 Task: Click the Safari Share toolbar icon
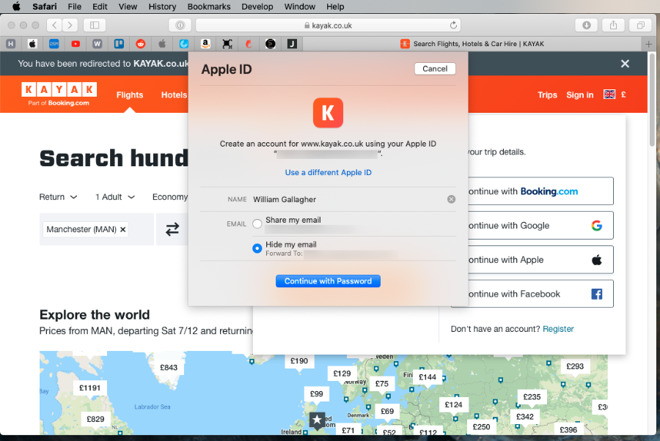613,25
